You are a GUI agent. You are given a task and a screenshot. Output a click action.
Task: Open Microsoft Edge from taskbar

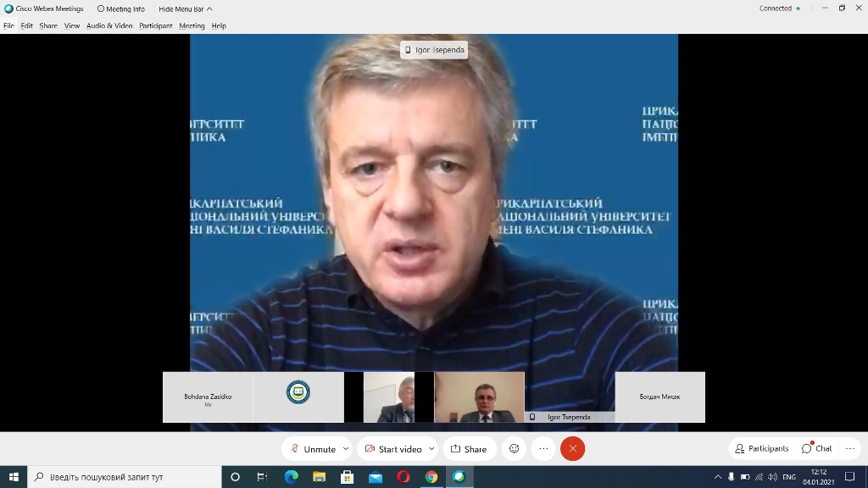[291, 477]
